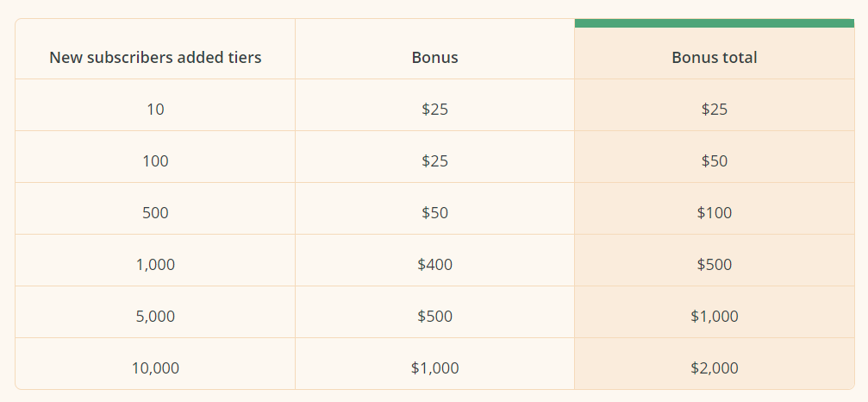Select the 10,000 subscribers tier cell
Image resolution: width=868 pixels, height=402 pixels.
click(155, 368)
